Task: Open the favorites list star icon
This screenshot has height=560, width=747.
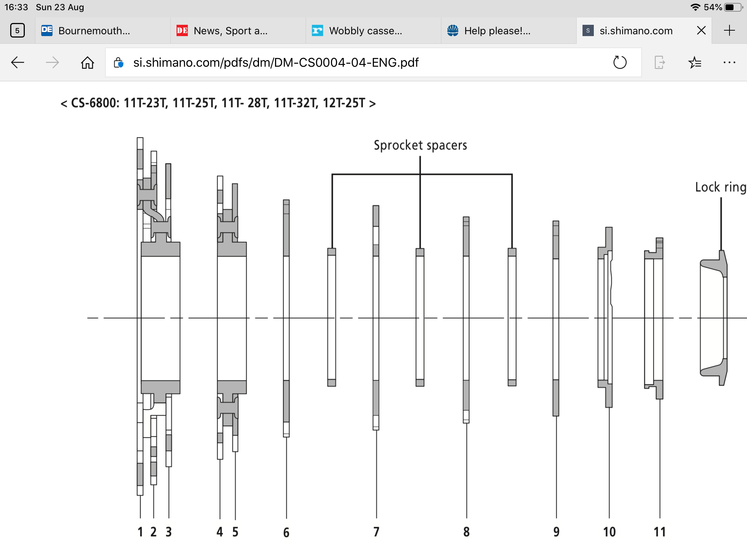Action: [695, 63]
